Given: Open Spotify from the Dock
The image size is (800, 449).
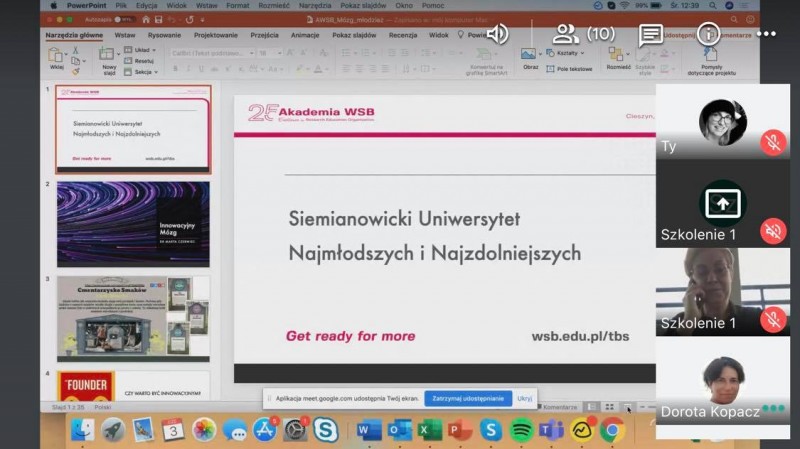Looking at the screenshot, I should click(x=520, y=431).
